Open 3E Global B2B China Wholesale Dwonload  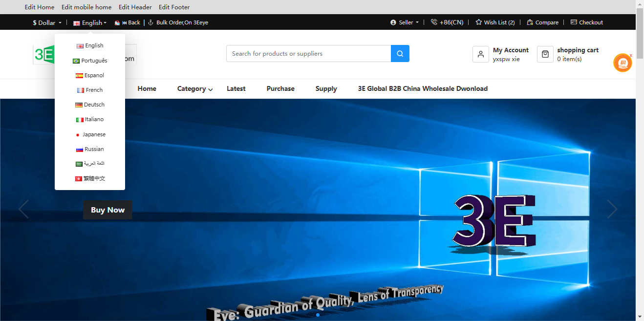pyautogui.click(x=423, y=88)
